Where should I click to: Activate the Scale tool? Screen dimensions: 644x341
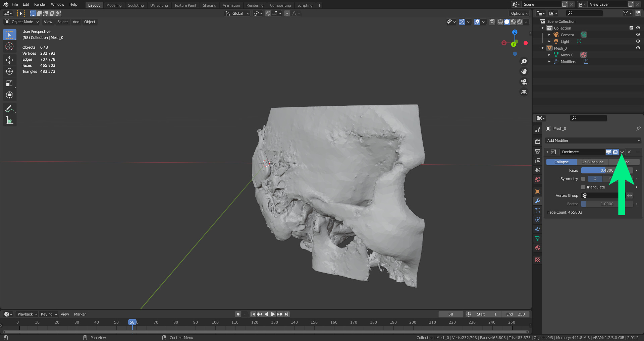tap(9, 83)
